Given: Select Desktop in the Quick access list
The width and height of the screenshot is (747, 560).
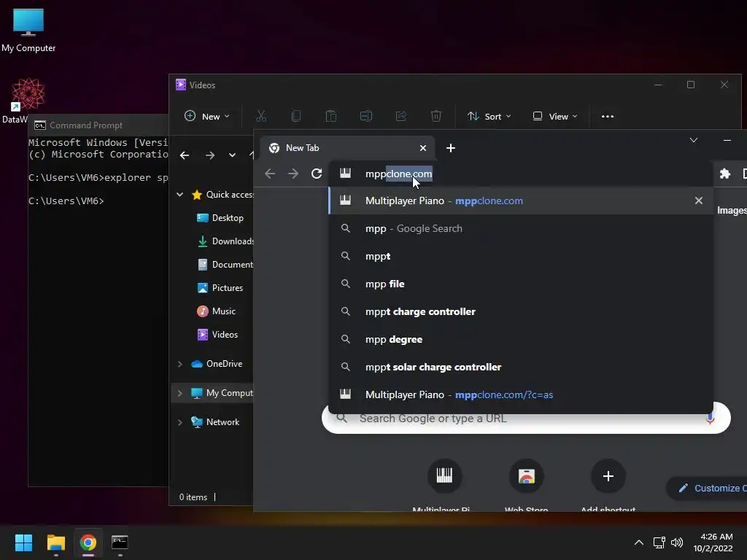Looking at the screenshot, I should click(x=220, y=217).
